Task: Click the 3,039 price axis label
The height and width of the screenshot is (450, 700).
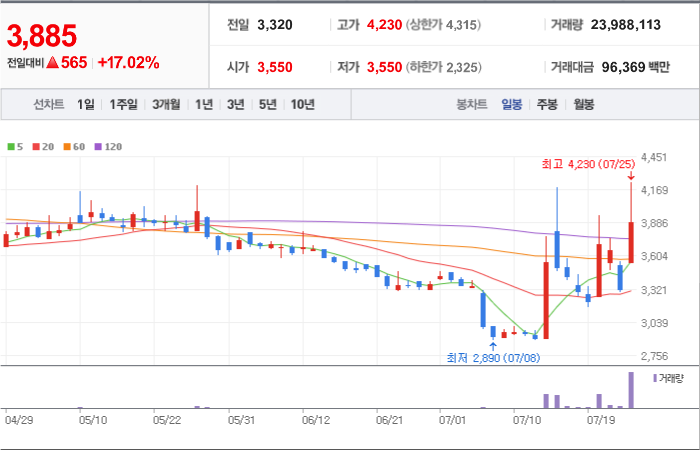Action: tap(654, 323)
